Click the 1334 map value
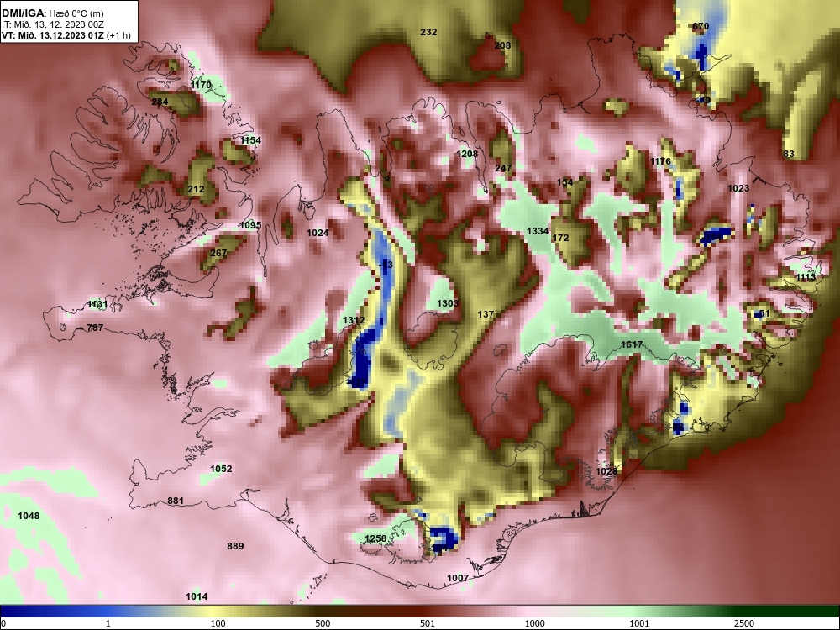840x630 pixels. (538, 232)
